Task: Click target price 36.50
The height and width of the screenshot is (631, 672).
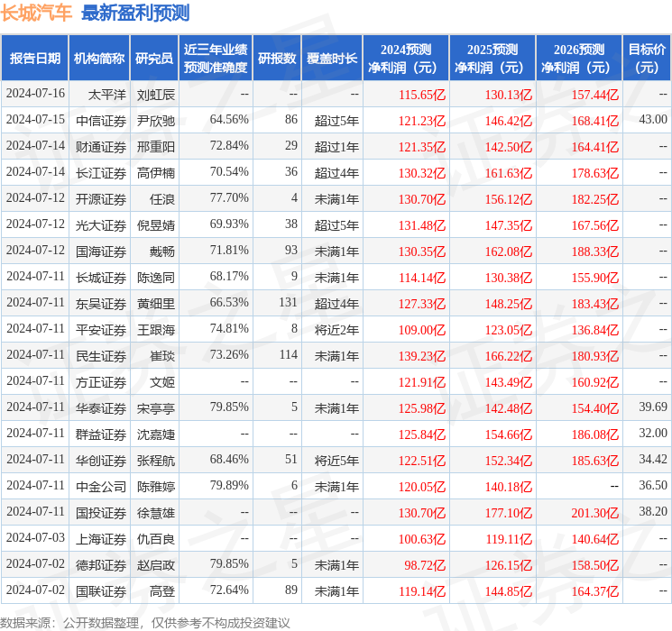Action: [x=653, y=485]
